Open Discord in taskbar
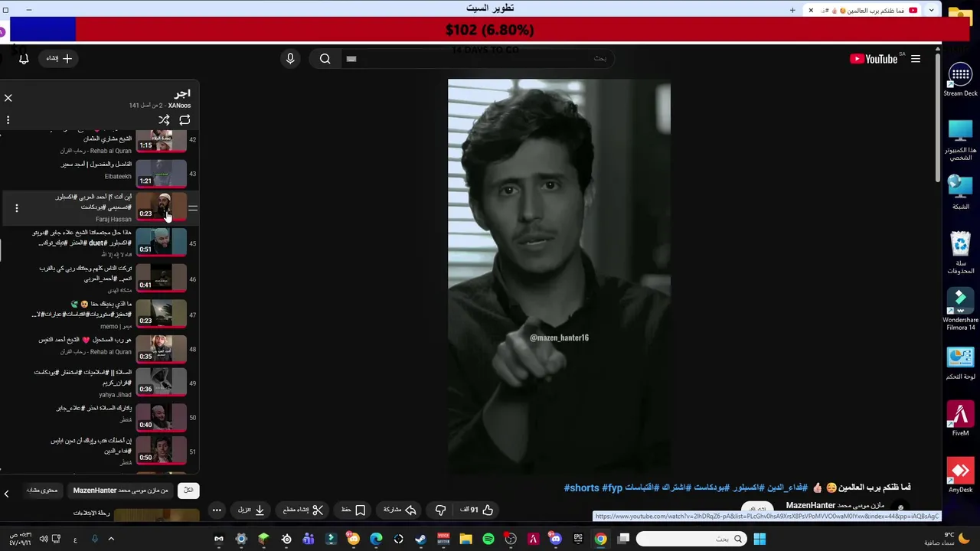Viewport: 980px width, 551px height. pyautogui.click(x=556, y=539)
